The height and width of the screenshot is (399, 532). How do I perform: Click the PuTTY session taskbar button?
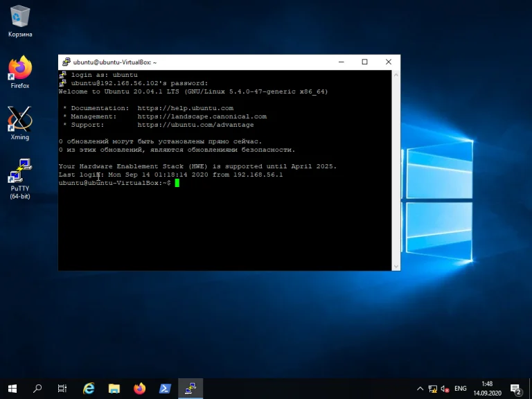coord(190,389)
